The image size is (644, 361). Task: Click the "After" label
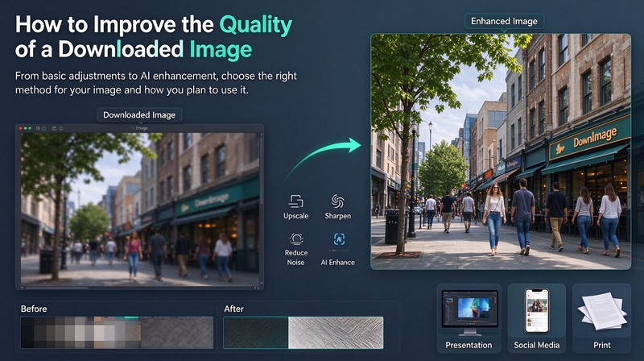pyautogui.click(x=233, y=309)
